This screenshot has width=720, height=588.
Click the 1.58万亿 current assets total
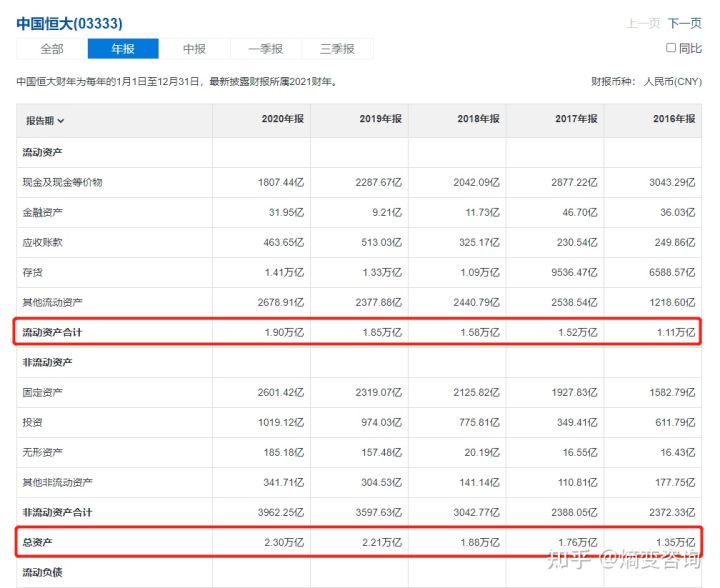tap(480, 332)
